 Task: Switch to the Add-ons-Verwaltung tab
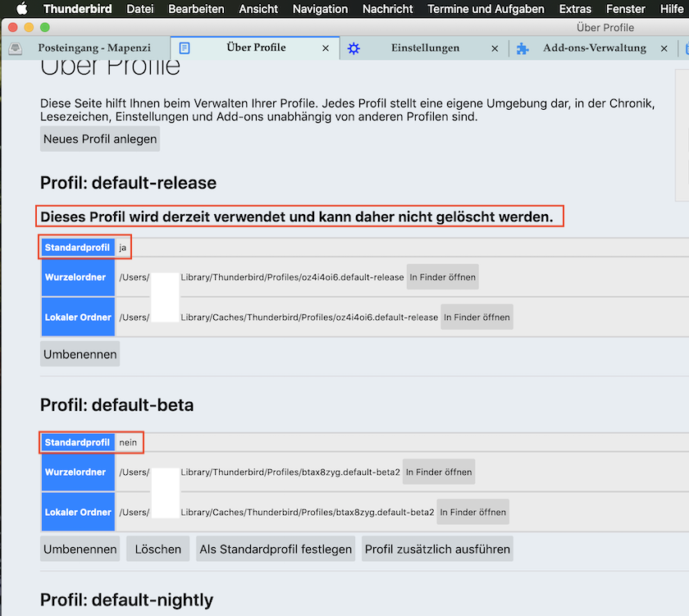tap(594, 48)
